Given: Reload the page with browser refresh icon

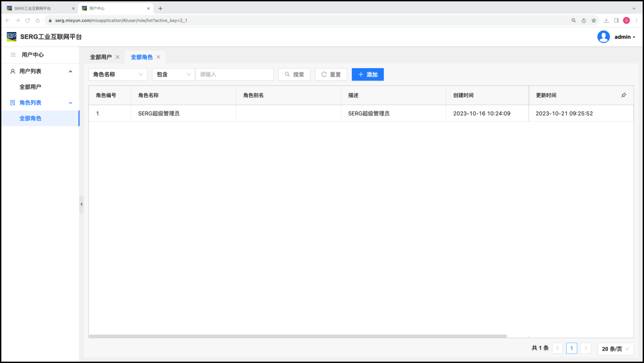Looking at the screenshot, I should tap(27, 20).
